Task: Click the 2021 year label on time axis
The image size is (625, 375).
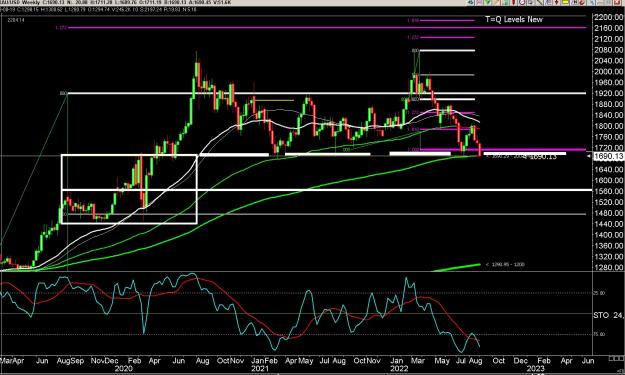Action: [x=260, y=369]
